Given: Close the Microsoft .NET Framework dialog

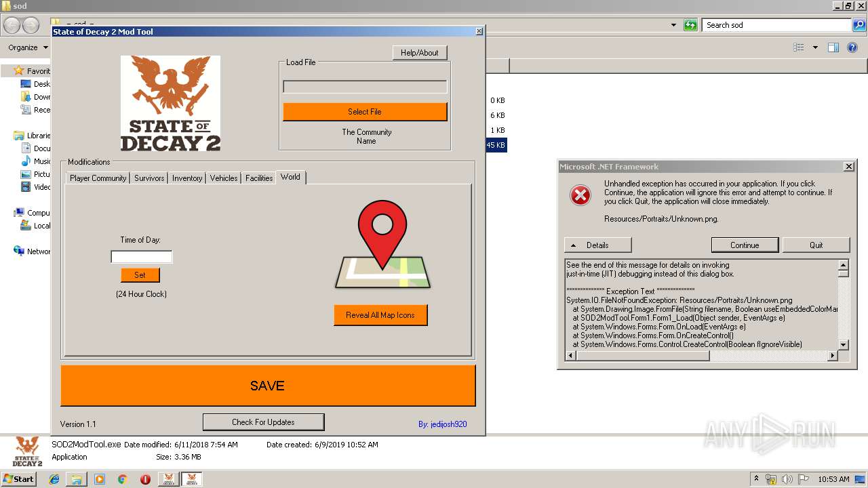Looking at the screenshot, I should [848, 167].
